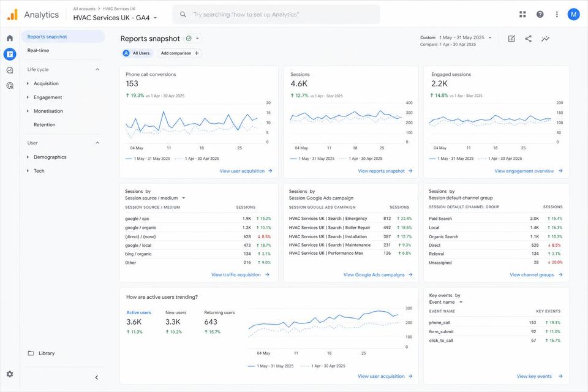The image size is (588, 392).
Task: Click the Paid Search channel row
Action: [x=496, y=218]
